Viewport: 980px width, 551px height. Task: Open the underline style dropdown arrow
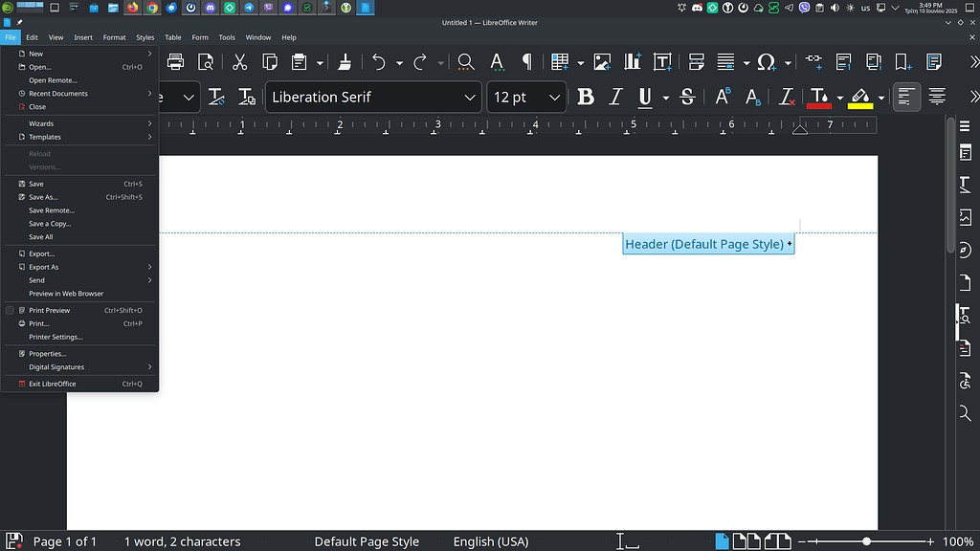(666, 97)
